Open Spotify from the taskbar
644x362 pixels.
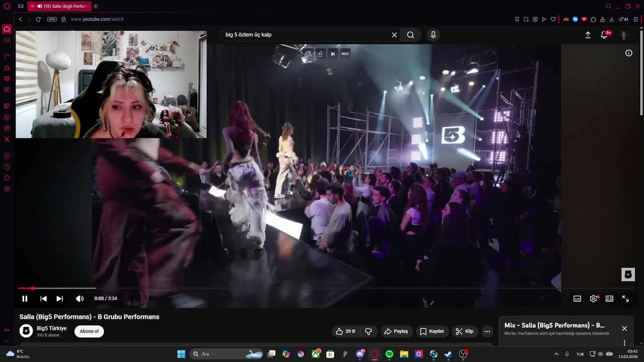click(389, 354)
